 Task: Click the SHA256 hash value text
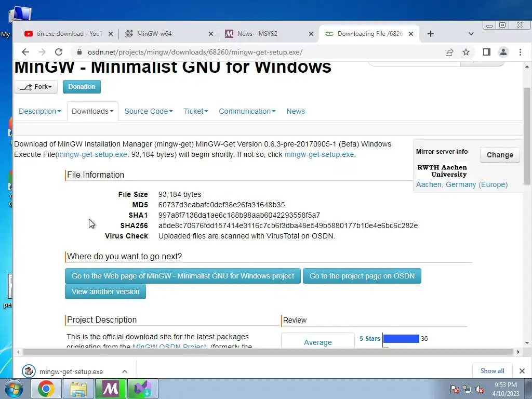tap(288, 225)
